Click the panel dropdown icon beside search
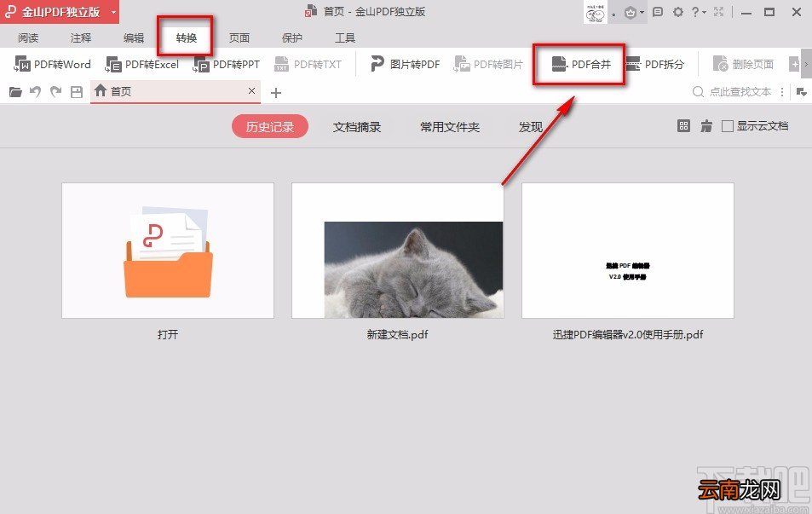Image resolution: width=812 pixels, height=514 pixels. 801,92
